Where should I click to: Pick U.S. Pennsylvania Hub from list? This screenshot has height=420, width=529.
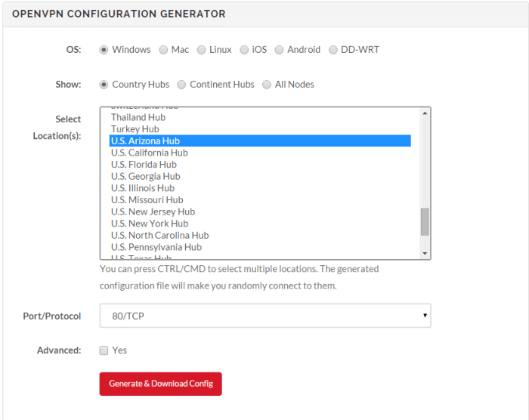point(260,247)
